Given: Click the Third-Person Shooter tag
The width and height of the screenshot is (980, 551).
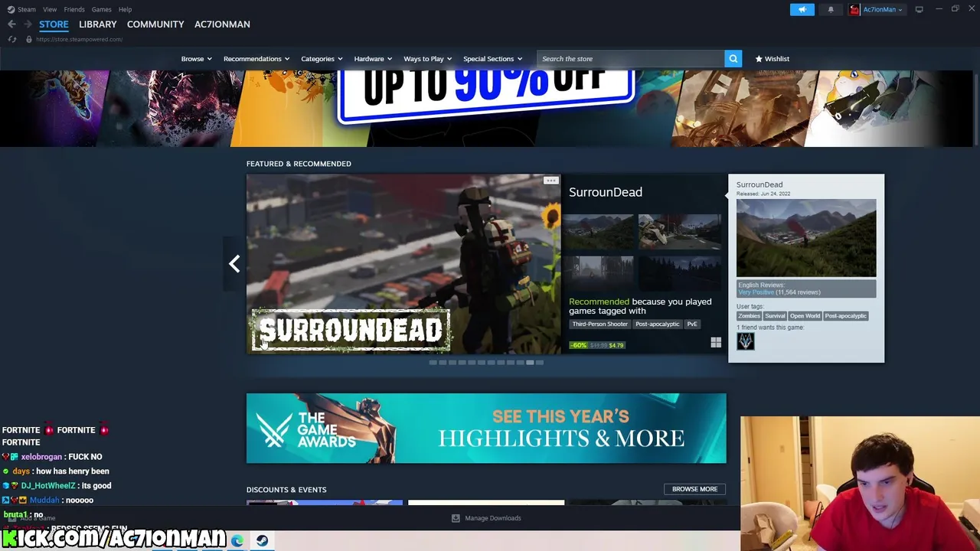Looking at the screenshot, I should pyautogui.click(x=599, y=324).
